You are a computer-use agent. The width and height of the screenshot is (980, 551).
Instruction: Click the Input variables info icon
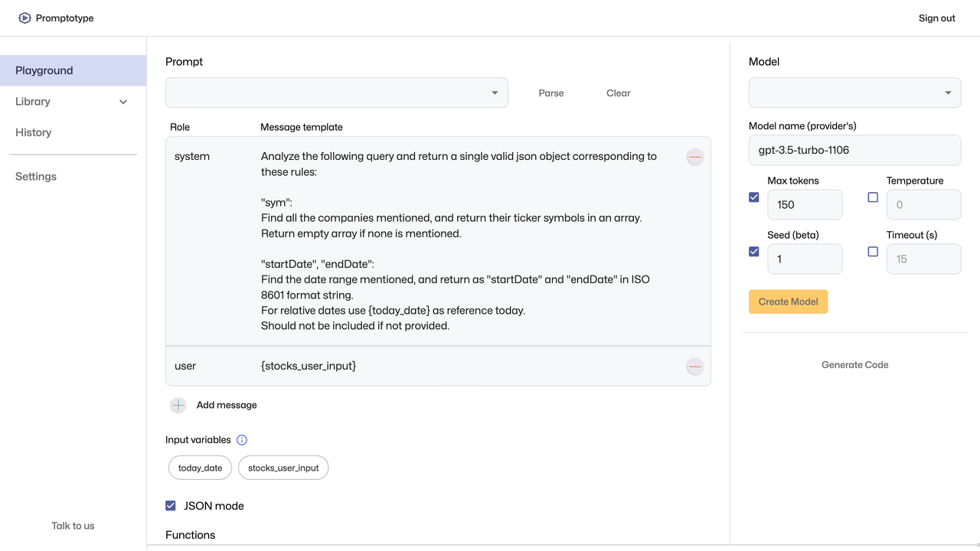click(x=242, y=440)
